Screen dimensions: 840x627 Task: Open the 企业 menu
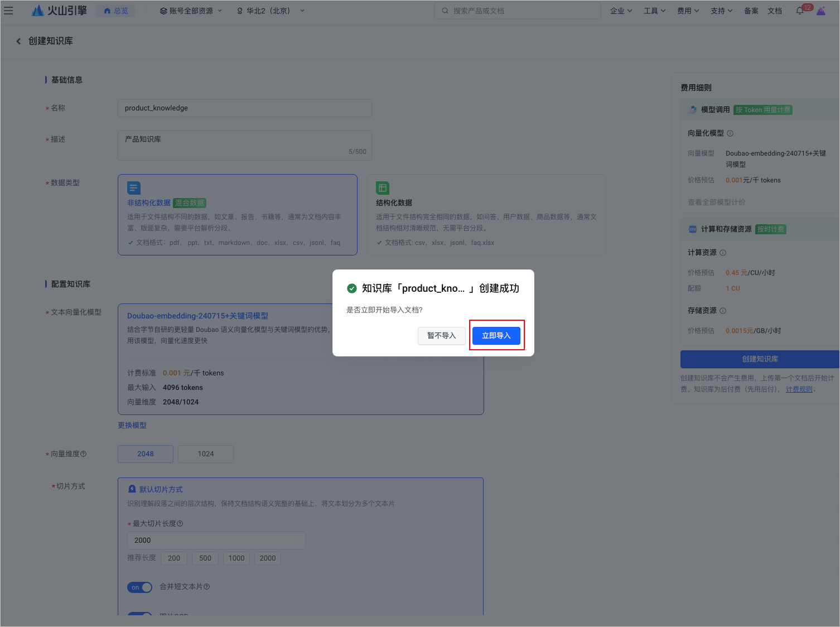[x=621, y=11]
